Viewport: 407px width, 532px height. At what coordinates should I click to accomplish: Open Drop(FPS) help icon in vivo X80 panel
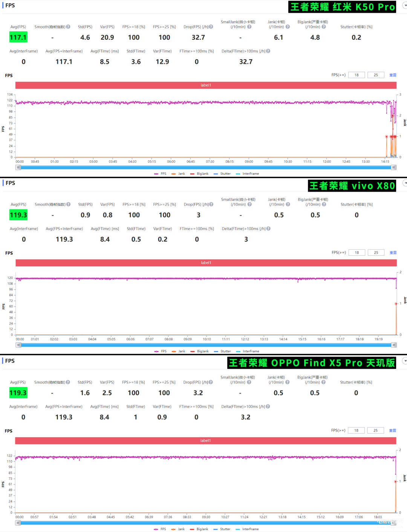pyautogui.click(x=211, y=204)
